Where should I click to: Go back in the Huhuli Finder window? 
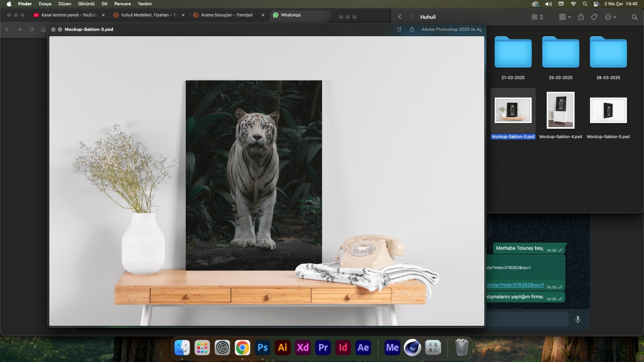(x=400, y=17)
